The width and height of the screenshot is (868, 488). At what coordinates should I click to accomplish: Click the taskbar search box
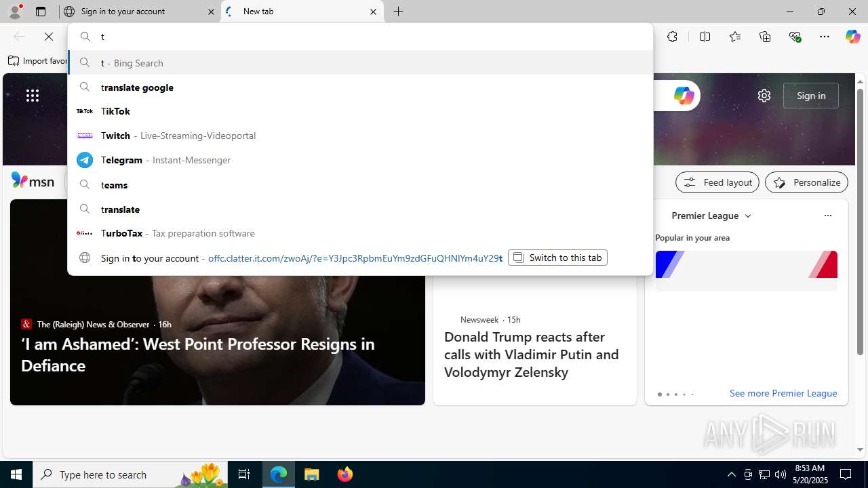pyautogui.click(x=130, y=474)
